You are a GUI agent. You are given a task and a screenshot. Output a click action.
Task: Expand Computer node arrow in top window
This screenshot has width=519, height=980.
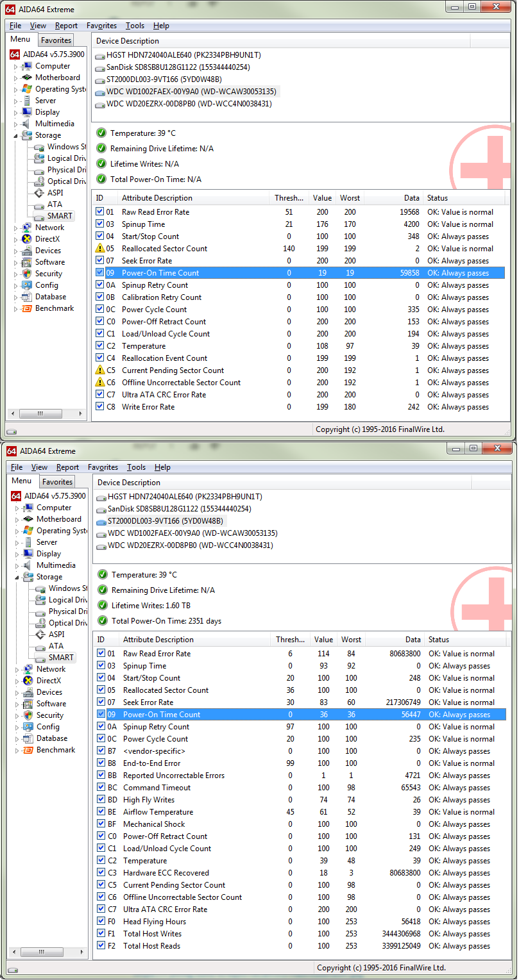[x=17, y=66]
